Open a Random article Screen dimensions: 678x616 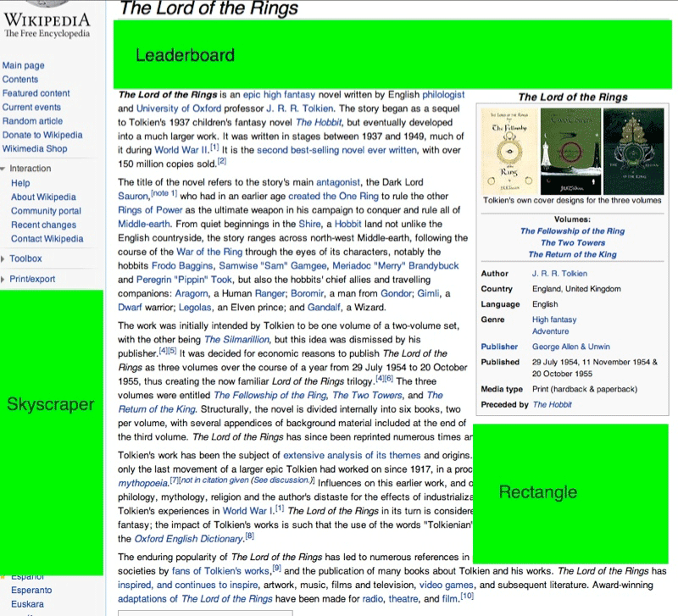(32, 121)
